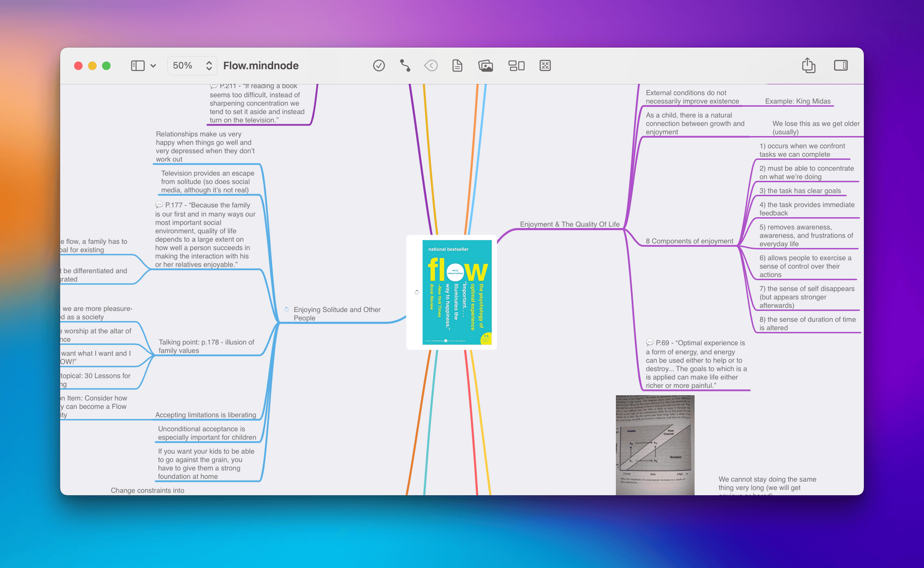Click the insert image toolbar icon
Image resolution: width=924 pixels, height=568 pixels.
485,65
